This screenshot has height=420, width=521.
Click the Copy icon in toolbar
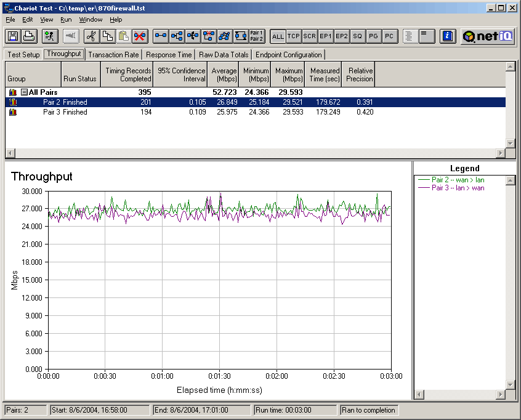[x=107, y=36]
